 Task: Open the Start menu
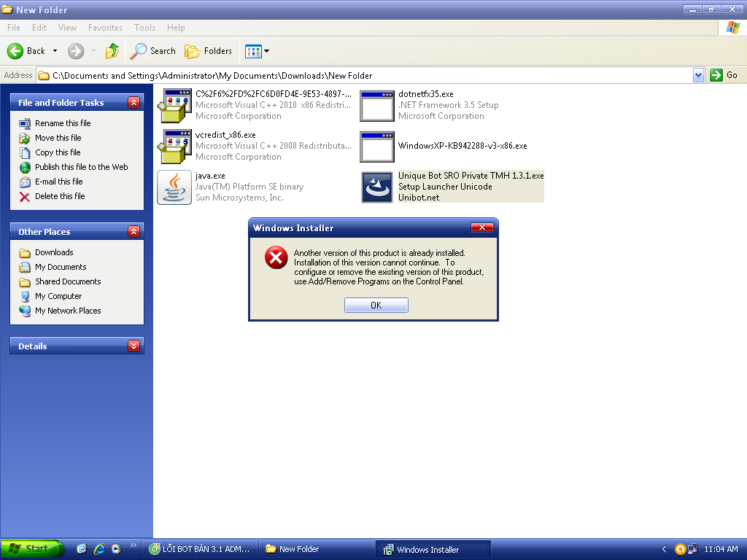31,549
